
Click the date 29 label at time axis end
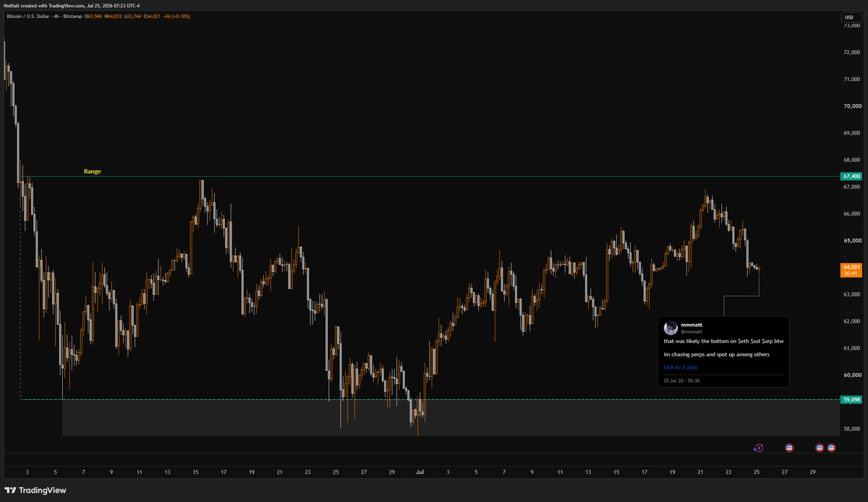click(813, 471)
